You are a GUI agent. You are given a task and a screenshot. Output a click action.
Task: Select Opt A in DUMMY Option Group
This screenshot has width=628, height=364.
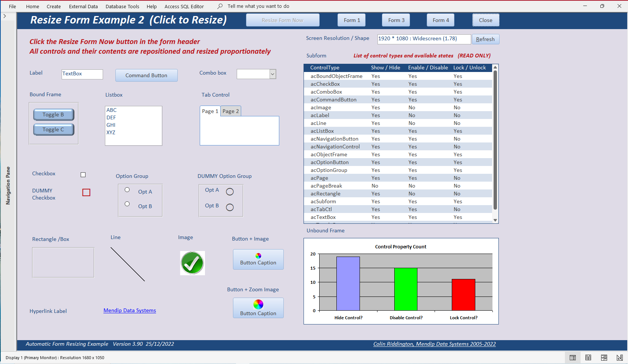coord(230,192)
